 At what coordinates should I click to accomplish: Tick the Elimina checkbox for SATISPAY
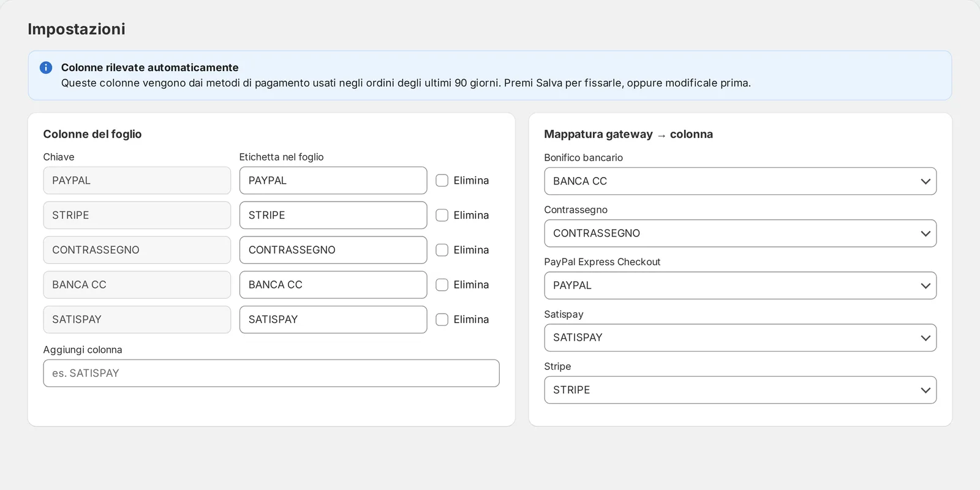(x=442, y=319)
